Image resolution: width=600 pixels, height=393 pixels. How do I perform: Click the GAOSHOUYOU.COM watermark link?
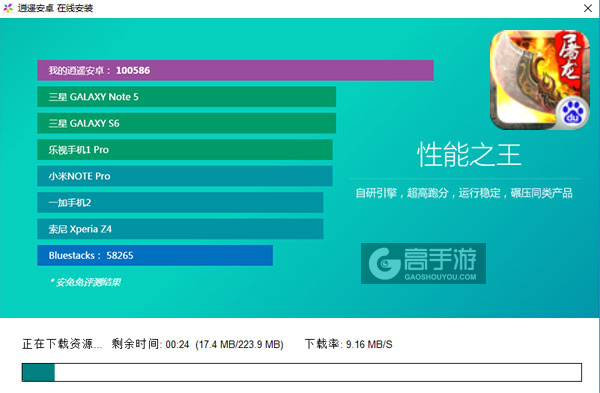(x=440, y=277)
